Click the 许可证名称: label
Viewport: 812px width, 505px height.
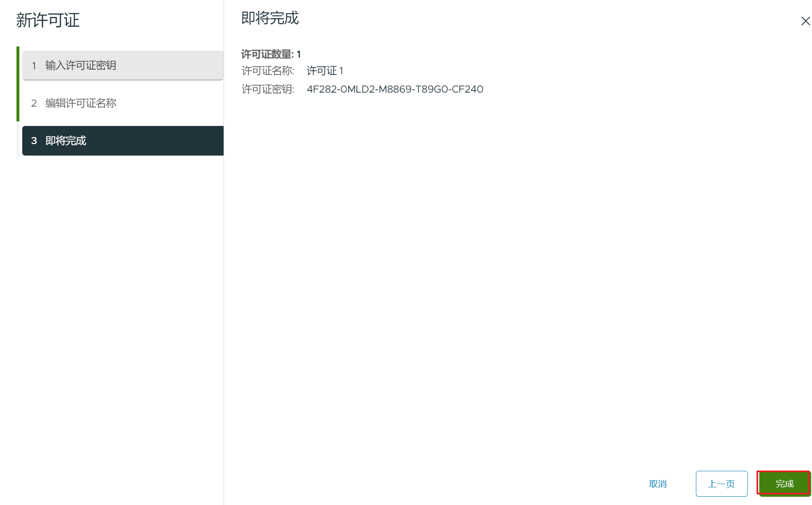(268, 71)
